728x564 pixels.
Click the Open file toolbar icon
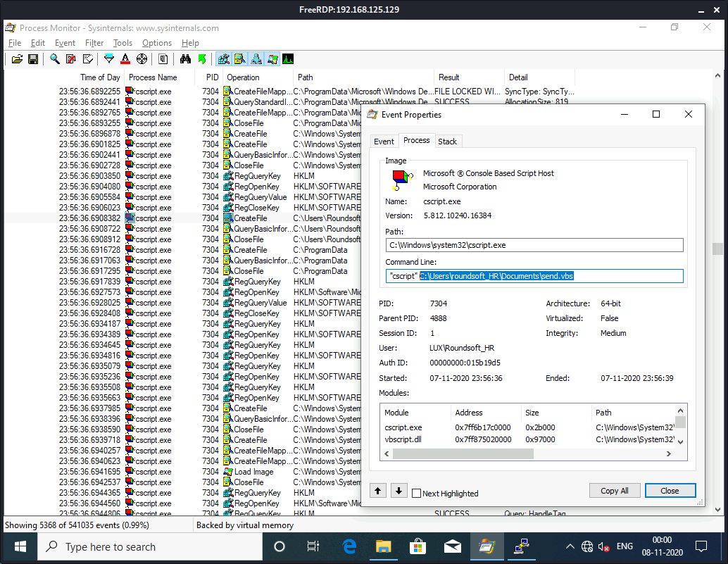coord(17,59)
